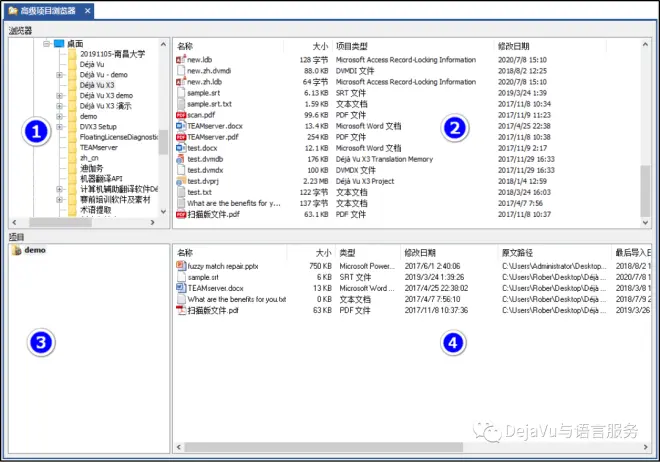
Task: Click the new.ldb Access lock file icon
Action: coord(181,60)
